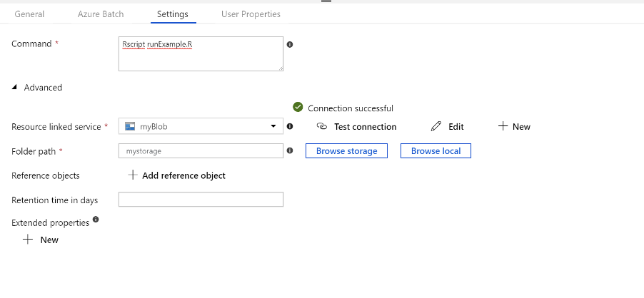Image resolution: width=644 pixels, height=298 pixels.
Task: Click the Browse local button
Action: click(x=436, y=151)
